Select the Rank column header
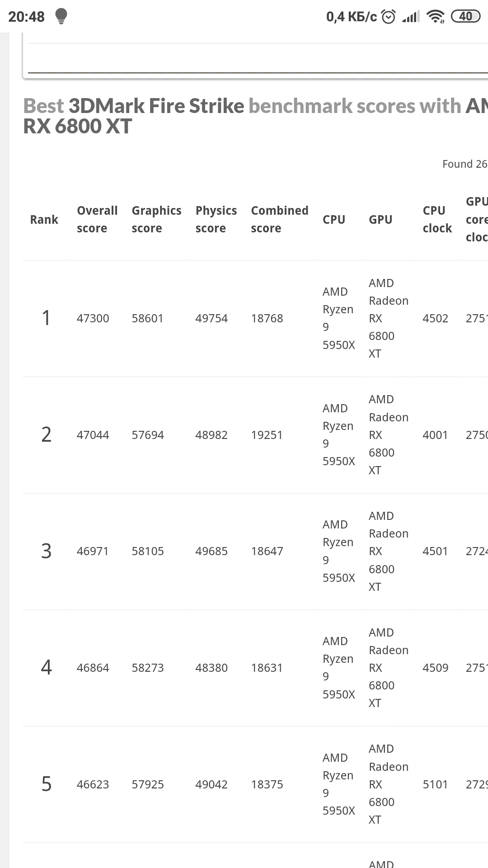 [x=44, y=220]
